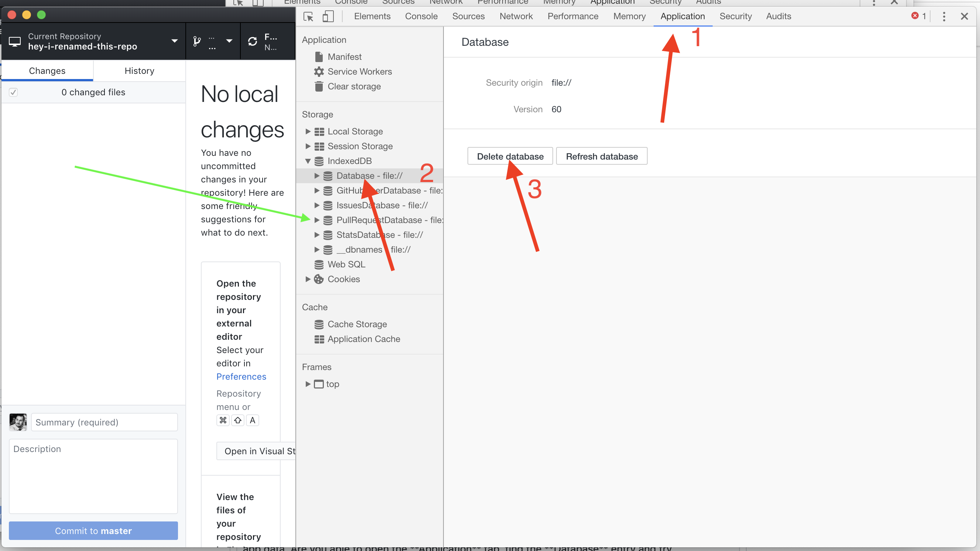This screenshot has height=551, width=980.
Task: Select Service Workers in the Application panel
Action: click(360, 72)
